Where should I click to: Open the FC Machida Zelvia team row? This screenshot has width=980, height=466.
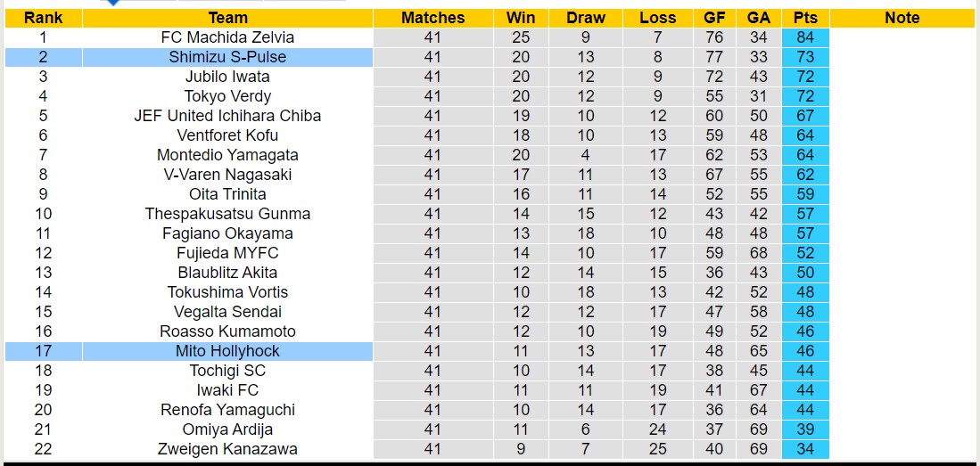pyautogui.click(x=227, y=37)
